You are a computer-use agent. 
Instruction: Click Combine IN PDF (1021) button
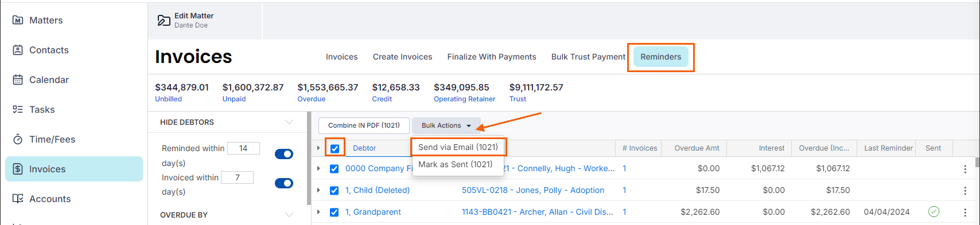pyautogui.click(x=364, y=125)
